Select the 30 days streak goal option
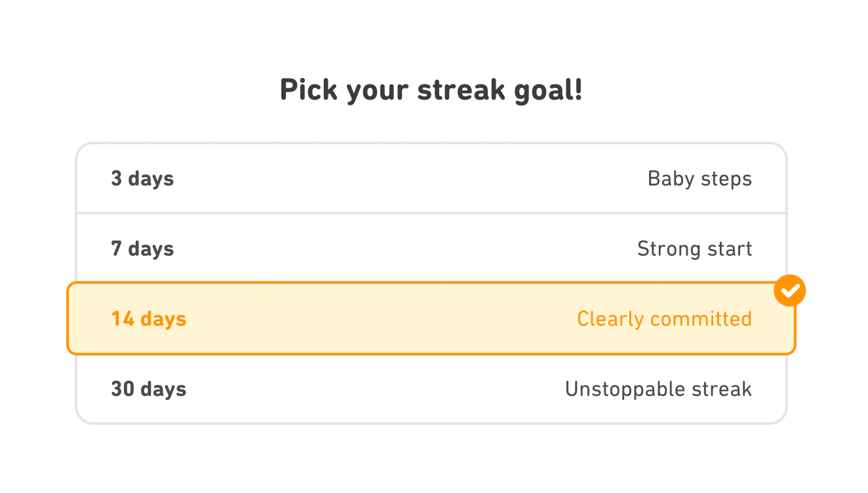 [x=431, y=389]
